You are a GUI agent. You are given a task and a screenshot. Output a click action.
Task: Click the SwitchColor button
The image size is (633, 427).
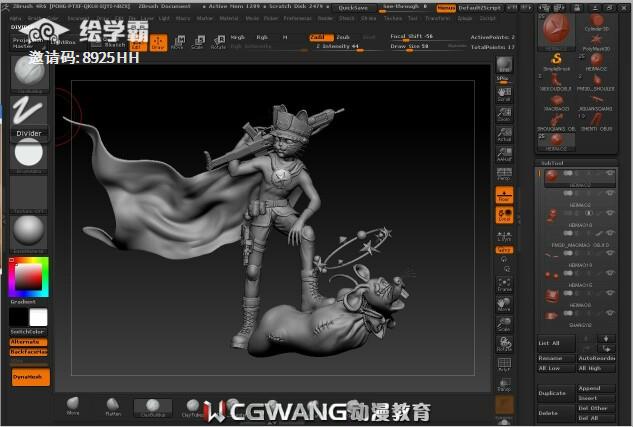click(x=28, y=332)
